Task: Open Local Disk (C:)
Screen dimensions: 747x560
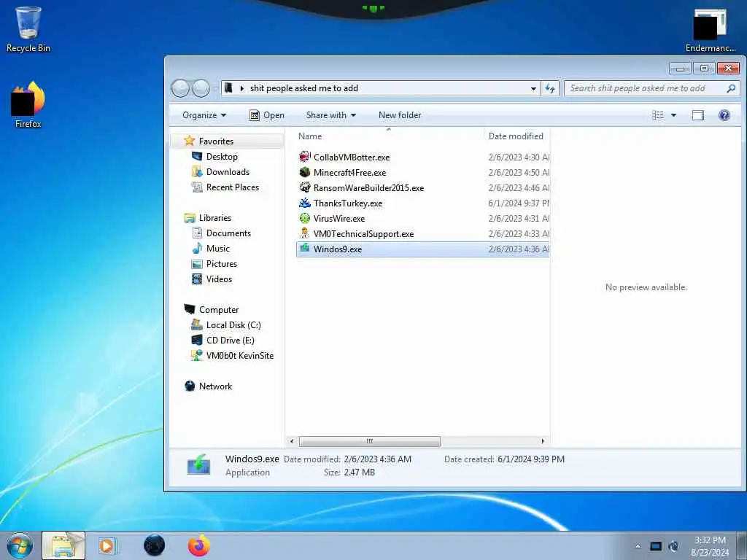Action: 233,324
